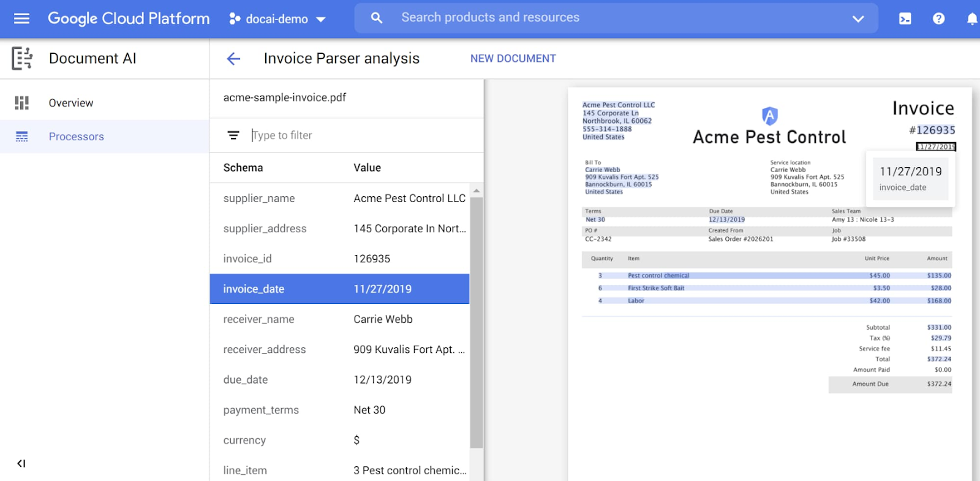Select the due_date row

click(340, 380)
